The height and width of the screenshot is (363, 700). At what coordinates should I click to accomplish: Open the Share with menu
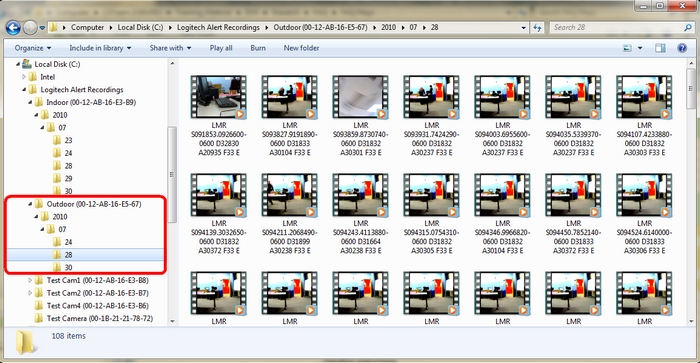point(170,48)
